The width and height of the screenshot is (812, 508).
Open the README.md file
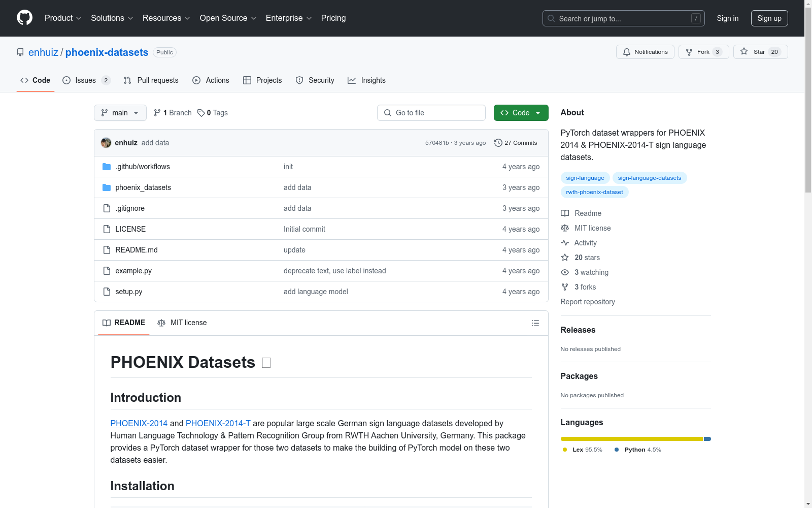(x=137, y=250)
